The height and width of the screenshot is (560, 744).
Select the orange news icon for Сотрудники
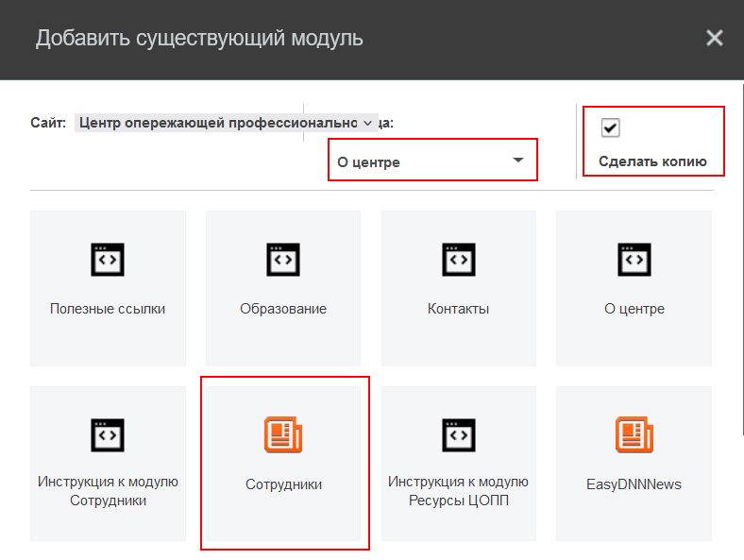pos(283,434)
